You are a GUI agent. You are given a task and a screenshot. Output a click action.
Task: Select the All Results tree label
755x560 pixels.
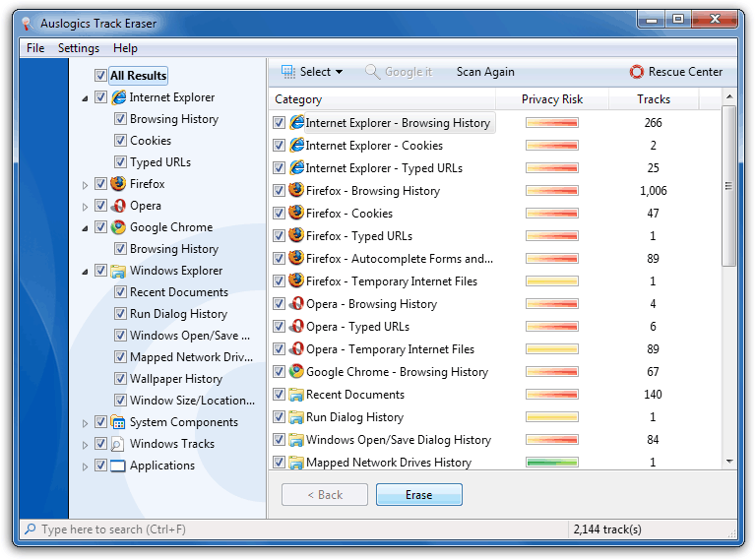[138, 75]
